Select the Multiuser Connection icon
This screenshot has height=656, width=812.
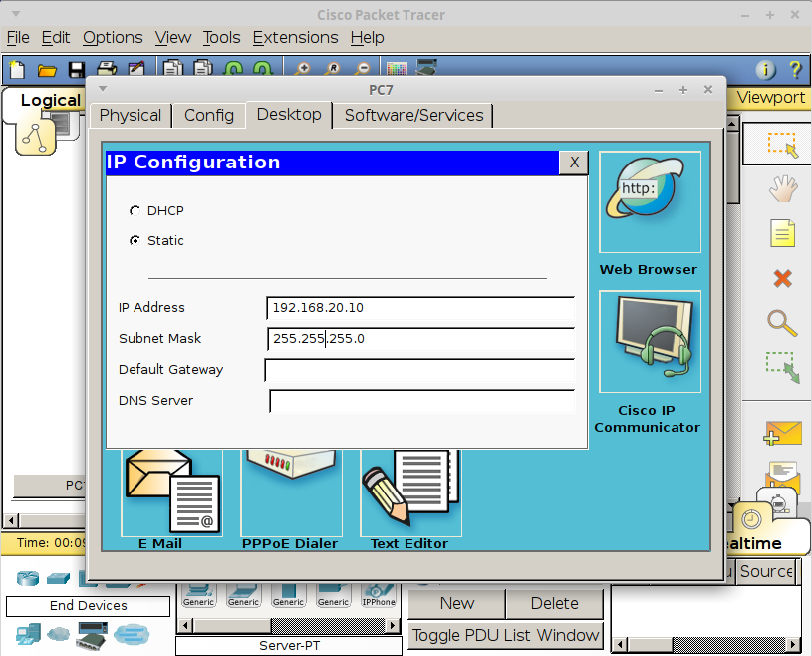[x=132, y=634]
